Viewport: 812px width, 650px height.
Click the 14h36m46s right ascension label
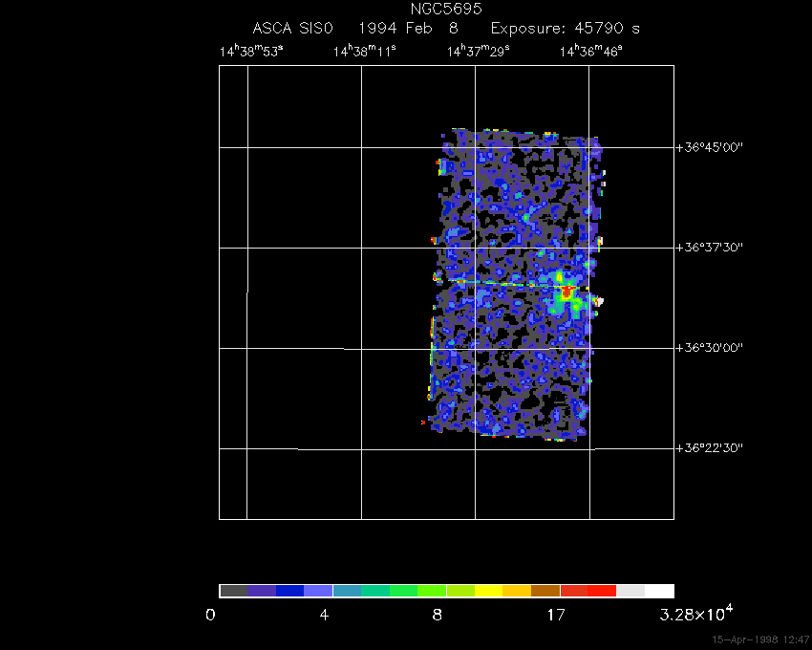[x=590, y=53]
